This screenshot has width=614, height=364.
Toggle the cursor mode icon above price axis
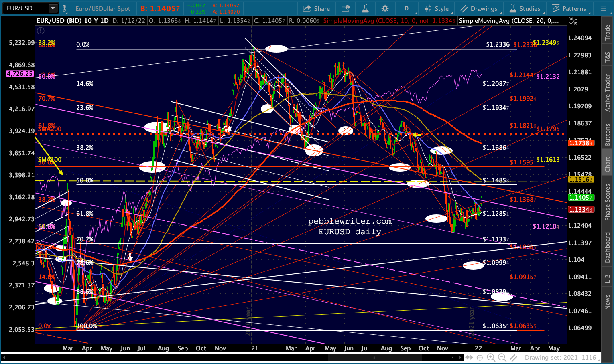[x=574, y=21]
